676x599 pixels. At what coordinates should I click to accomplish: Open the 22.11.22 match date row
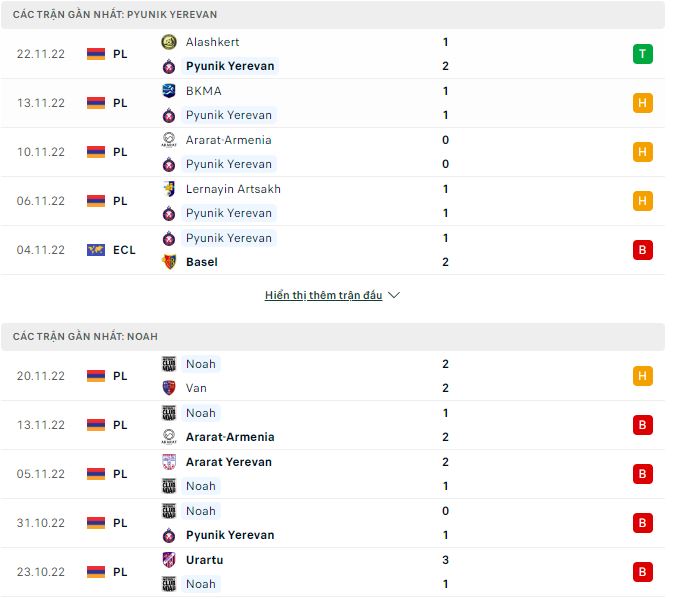pos(40,54)
